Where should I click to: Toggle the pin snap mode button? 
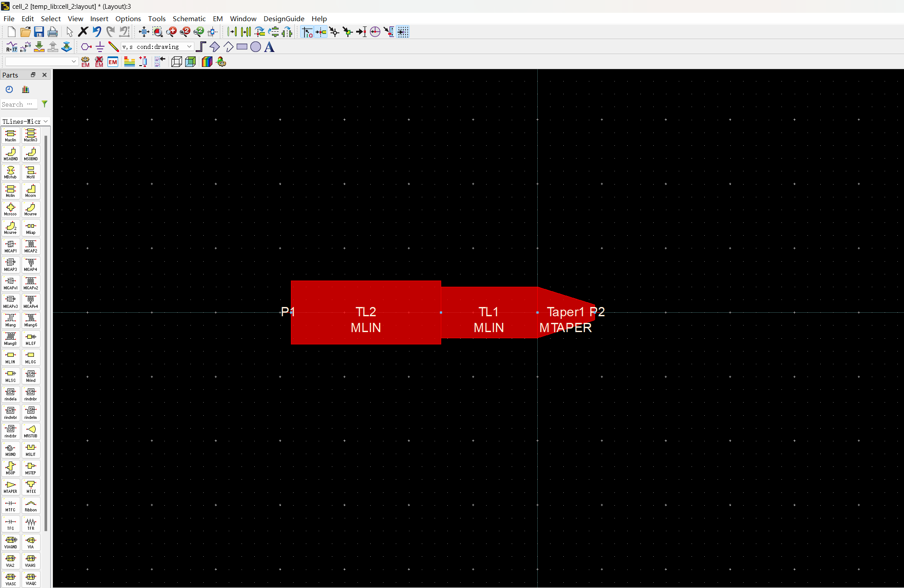pos(321,32)
